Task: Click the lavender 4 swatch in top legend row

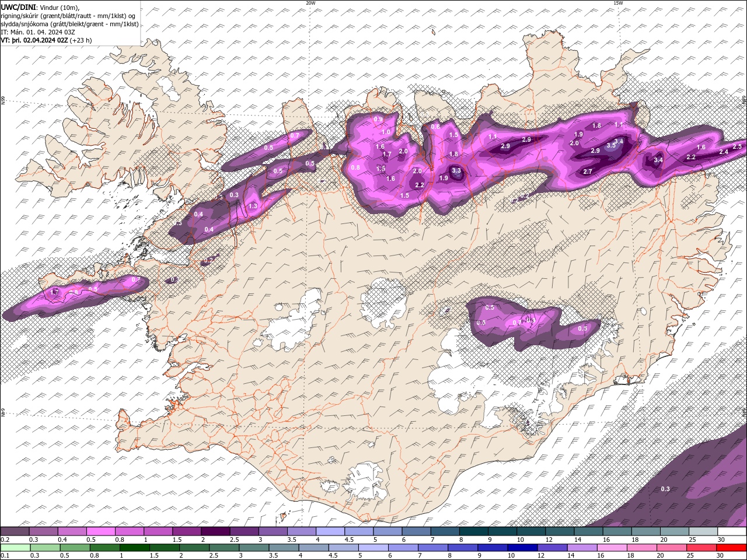Action: tap(330, 531)
